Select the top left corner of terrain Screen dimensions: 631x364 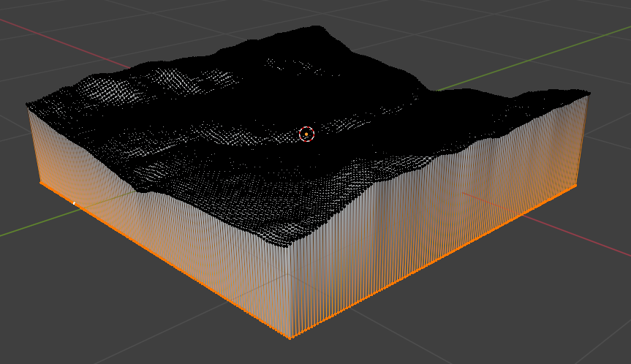click(28, 104)
